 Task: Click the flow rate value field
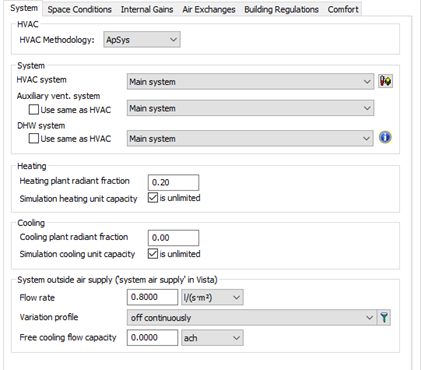click(x=152, y=297)
